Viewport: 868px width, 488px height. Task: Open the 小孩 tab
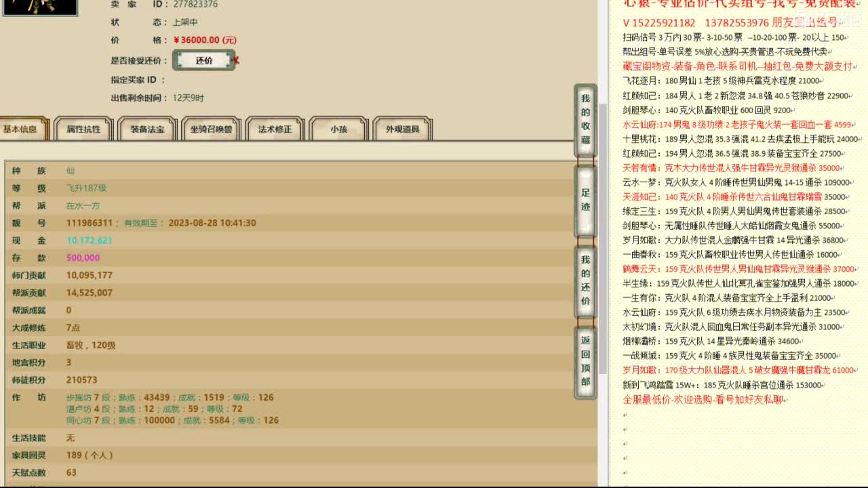pos(338,129)
